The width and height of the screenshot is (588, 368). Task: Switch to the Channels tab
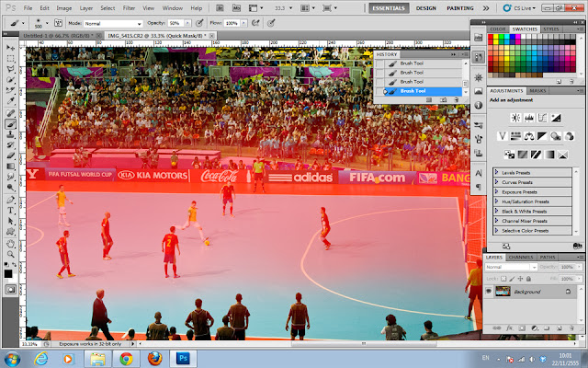(521, 258)
